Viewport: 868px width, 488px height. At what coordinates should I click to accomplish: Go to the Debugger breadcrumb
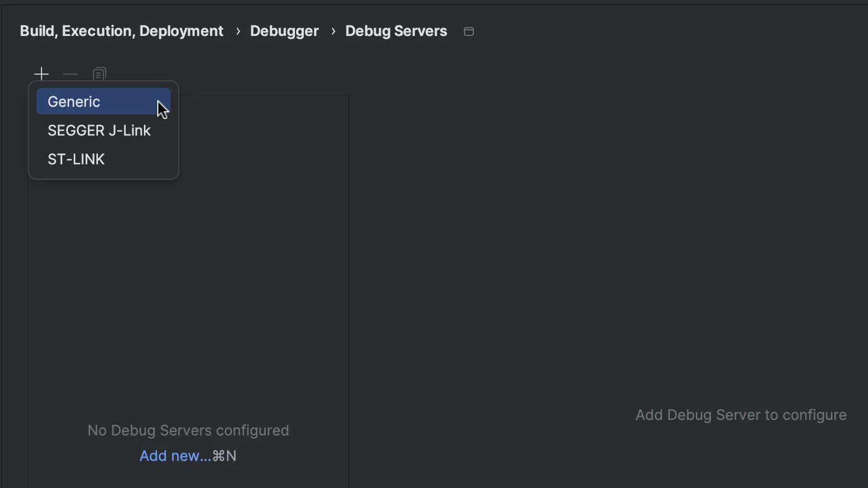pos(284,32)
